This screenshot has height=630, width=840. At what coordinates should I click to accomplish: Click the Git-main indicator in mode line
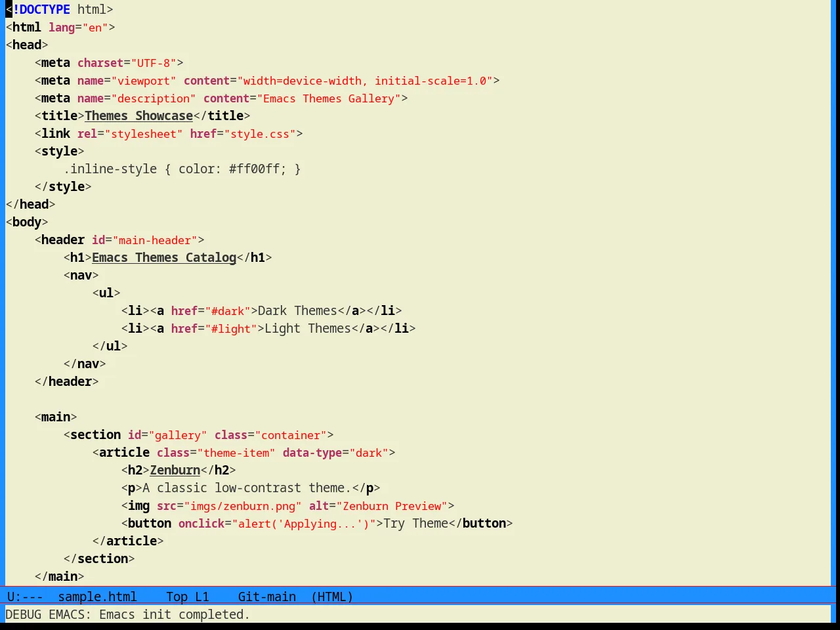click(x=266, y=597)
